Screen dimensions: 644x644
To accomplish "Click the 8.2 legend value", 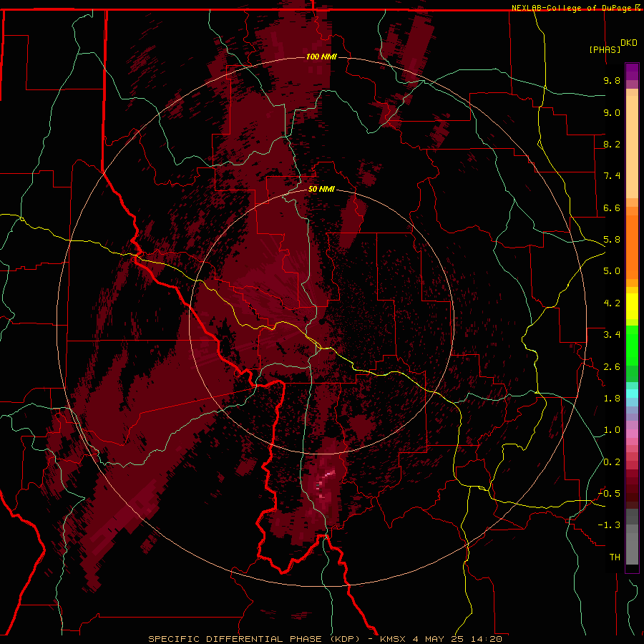I will point(612,144).
